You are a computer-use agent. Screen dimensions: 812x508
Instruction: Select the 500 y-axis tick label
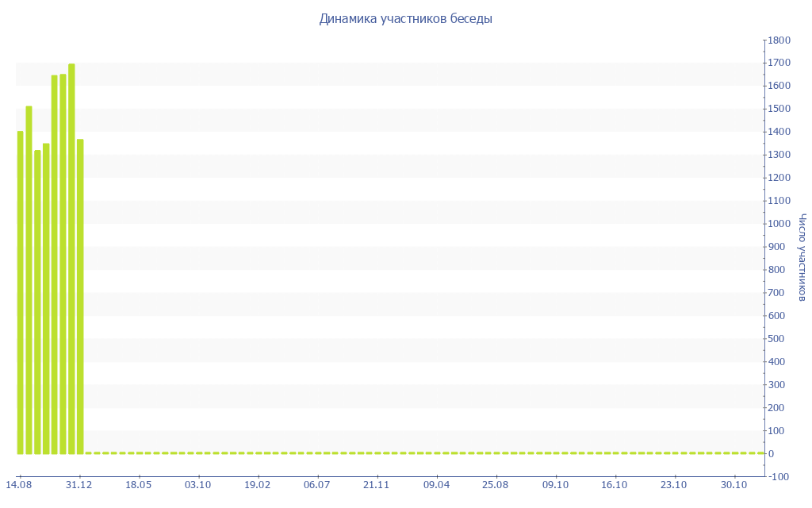pos(777,339)
